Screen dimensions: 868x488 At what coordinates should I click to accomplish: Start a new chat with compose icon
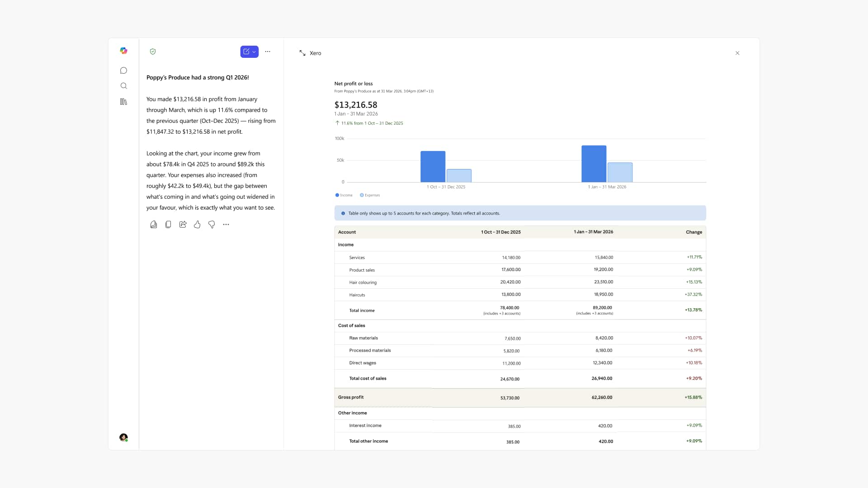[x=246, y=52]
